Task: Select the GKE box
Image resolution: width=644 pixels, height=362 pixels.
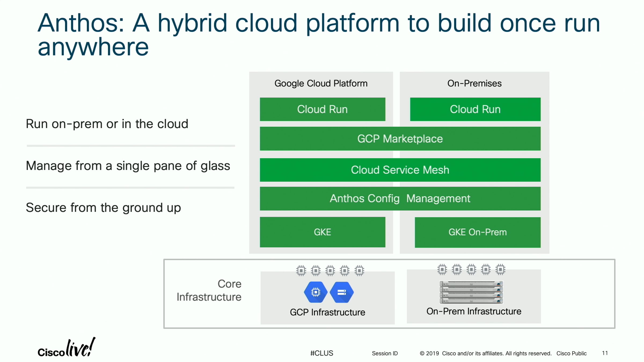Action: click(x=322, y=232)
